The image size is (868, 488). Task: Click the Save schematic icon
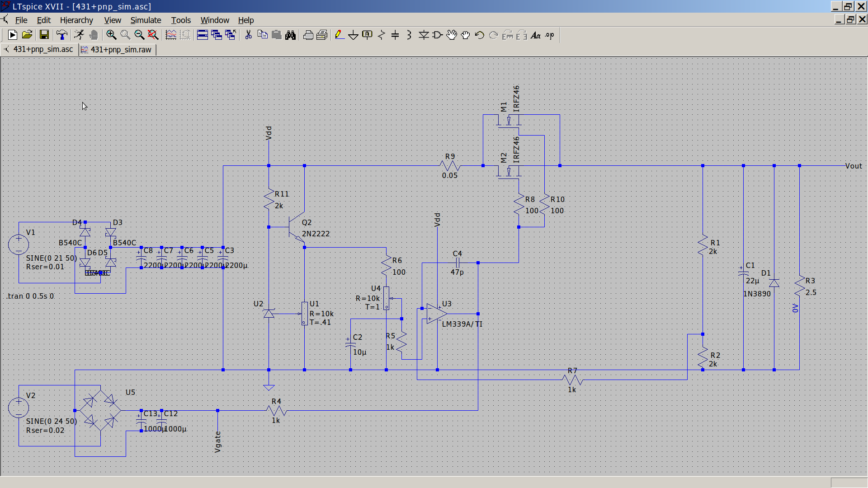click(x=44, y=35)
